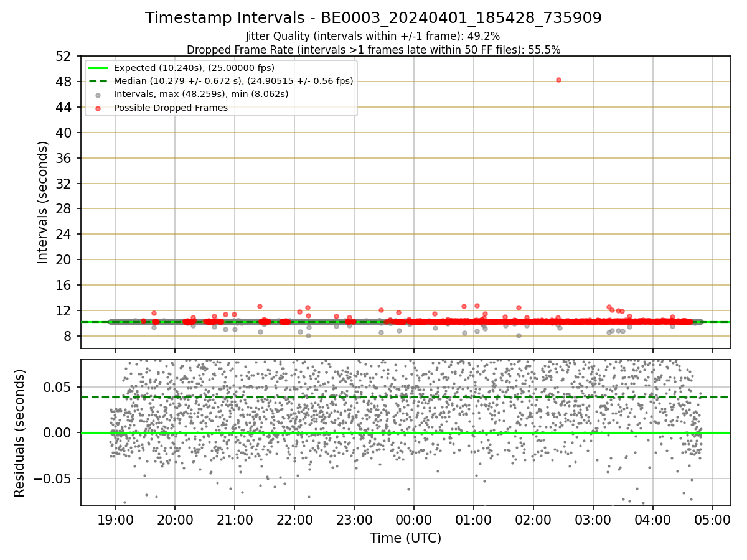Click the solid green line sample in the legend
The height and width of the screenshot is (560, 747).
pyautogui.click(x=98, y=68)
